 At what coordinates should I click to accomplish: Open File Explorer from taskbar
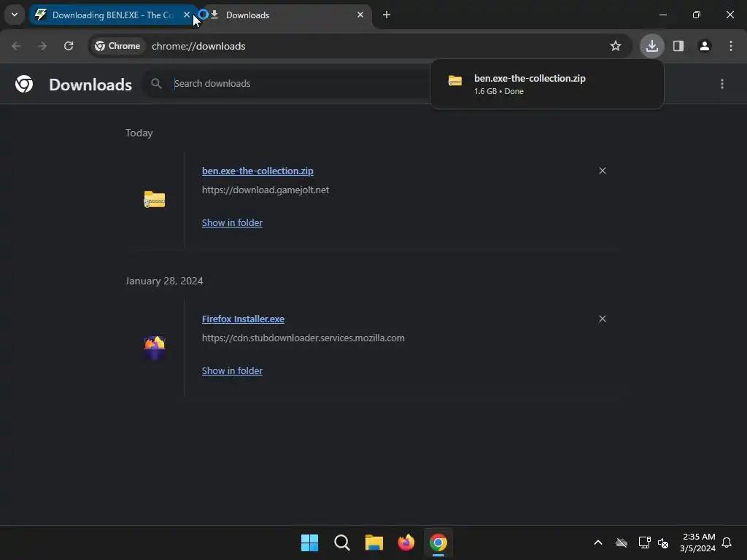click(x=374, y=542)
